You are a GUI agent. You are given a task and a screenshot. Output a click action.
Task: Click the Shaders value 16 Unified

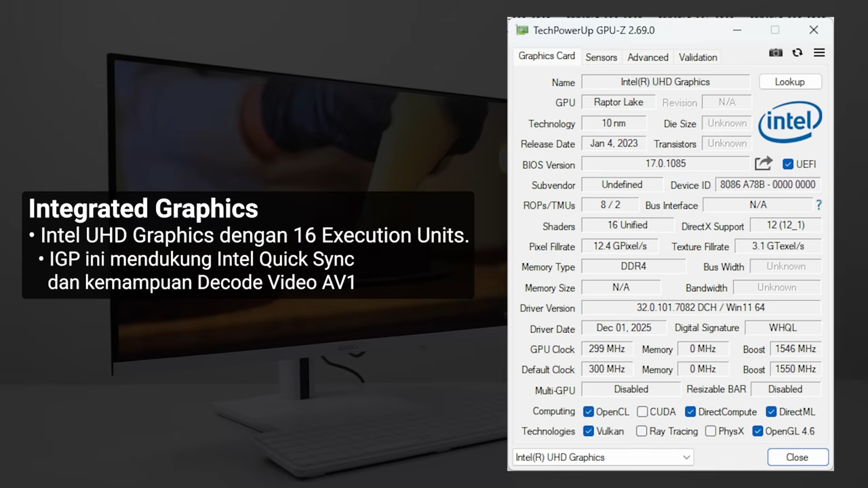pos(627,225)
